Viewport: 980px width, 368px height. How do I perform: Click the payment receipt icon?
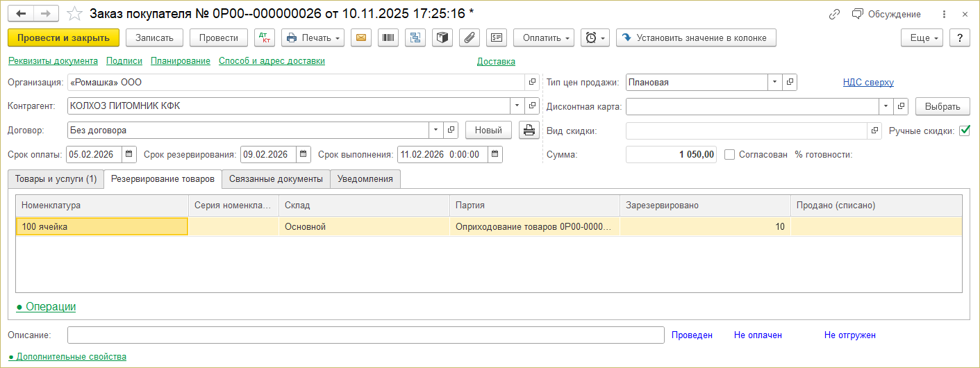click(x=497, y=37)
